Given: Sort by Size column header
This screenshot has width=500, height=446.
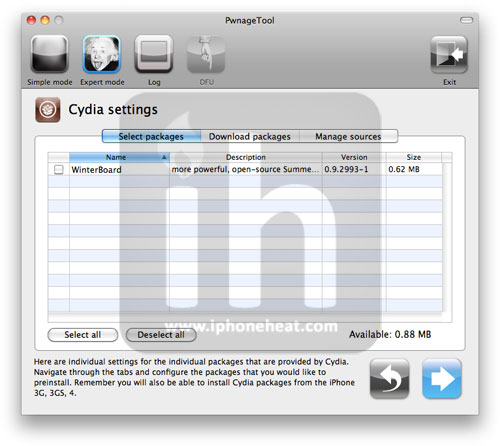Looking at the screenshot, I should 414,157.
